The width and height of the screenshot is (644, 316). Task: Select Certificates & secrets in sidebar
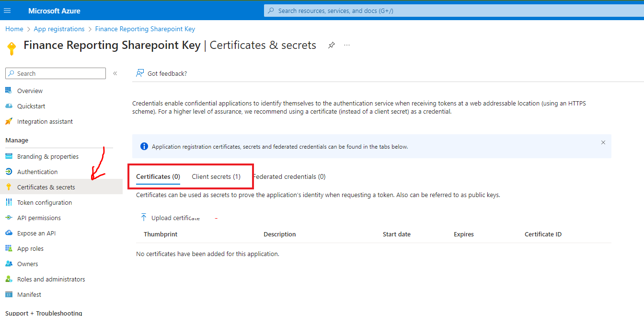pyautogui.click(x=61, y=187)
